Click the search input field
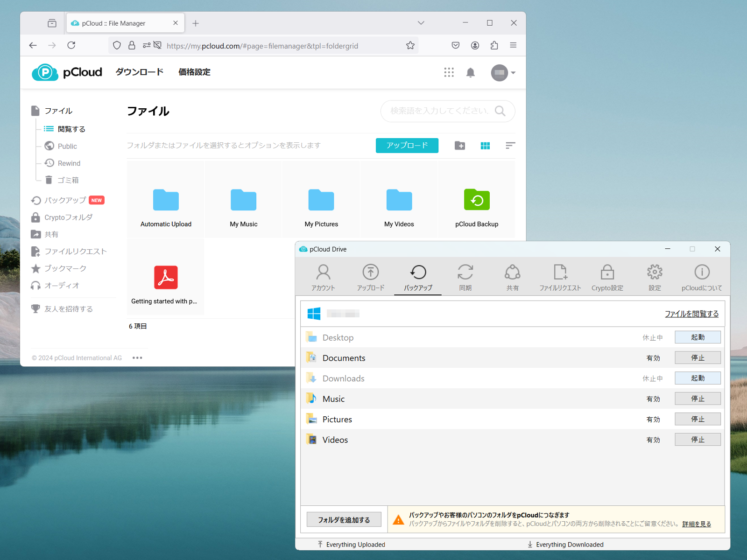The height and width of the screenshot is (560, 747). (x=439, y=111)
